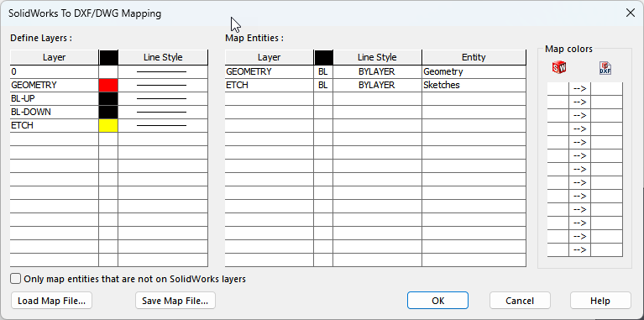Click Layer column header in Define Layers
Screen dimensions: 644x320
click(55, 57)
